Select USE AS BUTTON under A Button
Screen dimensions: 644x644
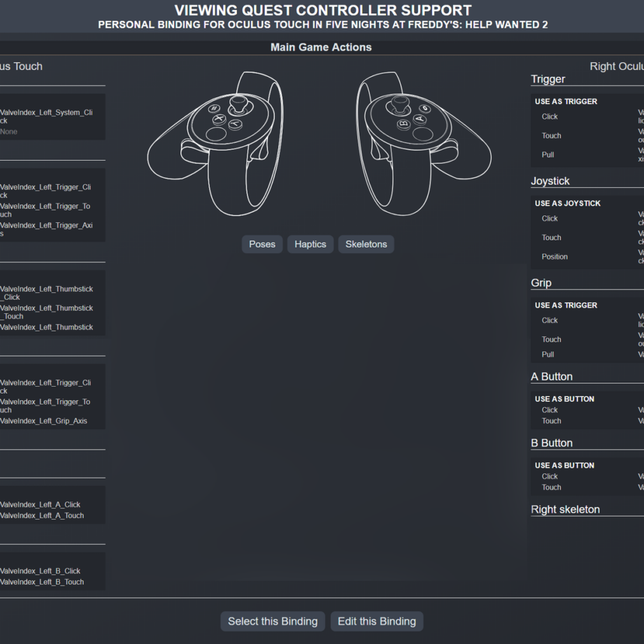564,399
